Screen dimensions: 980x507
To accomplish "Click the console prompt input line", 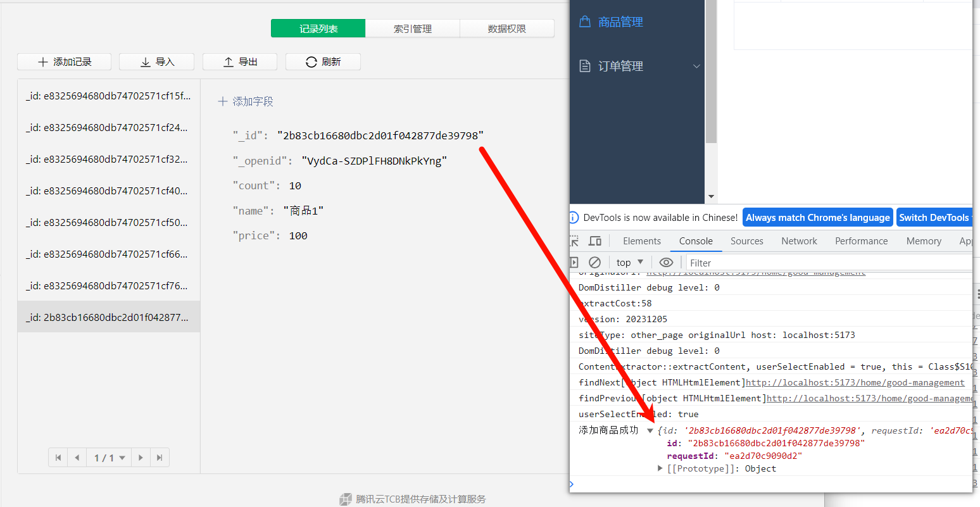I will (772, 484).
